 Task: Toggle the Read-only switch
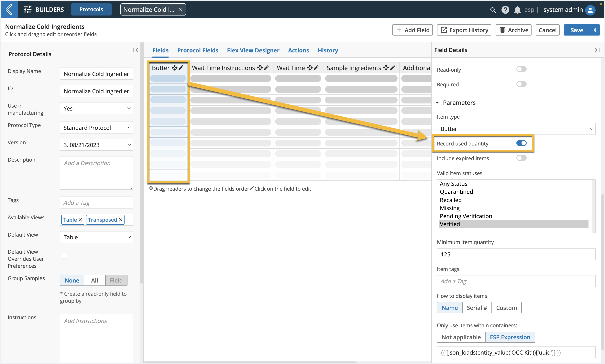[521, 70]
